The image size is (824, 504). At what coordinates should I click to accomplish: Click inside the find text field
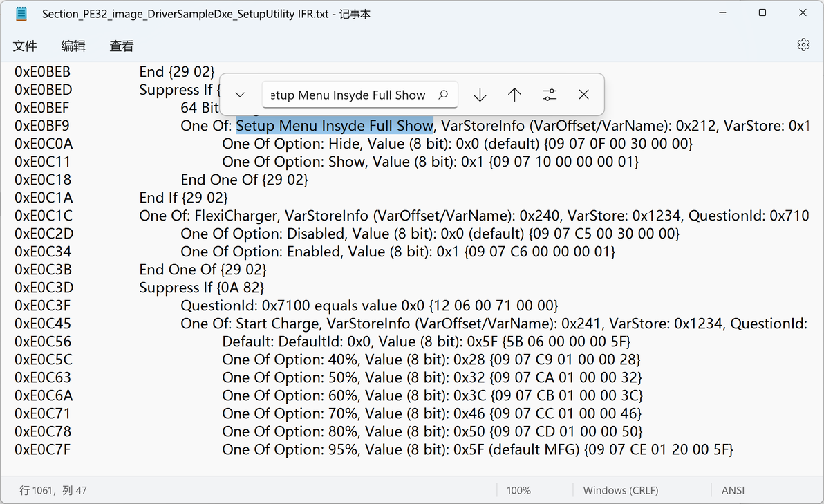click(x=349, y=95)
